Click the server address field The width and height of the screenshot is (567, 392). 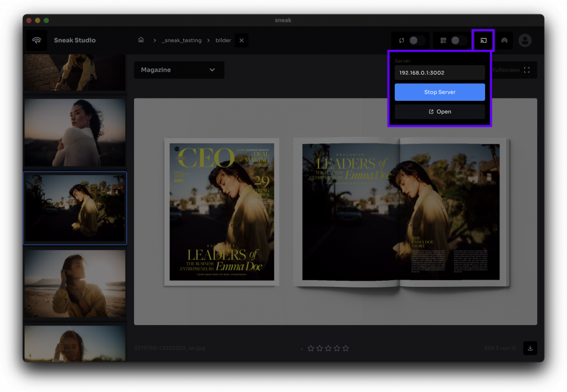(x=440, y=73)
